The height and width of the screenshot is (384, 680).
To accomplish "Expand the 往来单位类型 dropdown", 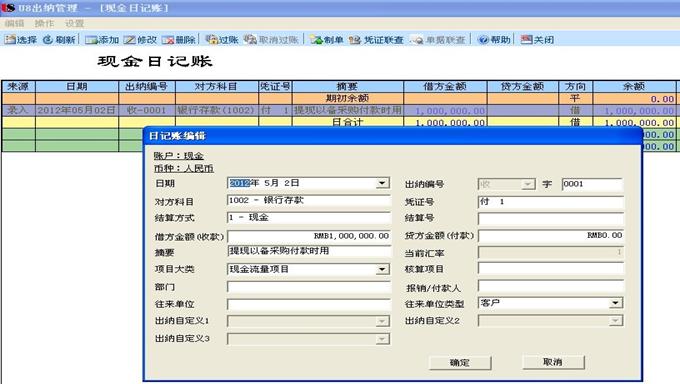I will 616,303.
